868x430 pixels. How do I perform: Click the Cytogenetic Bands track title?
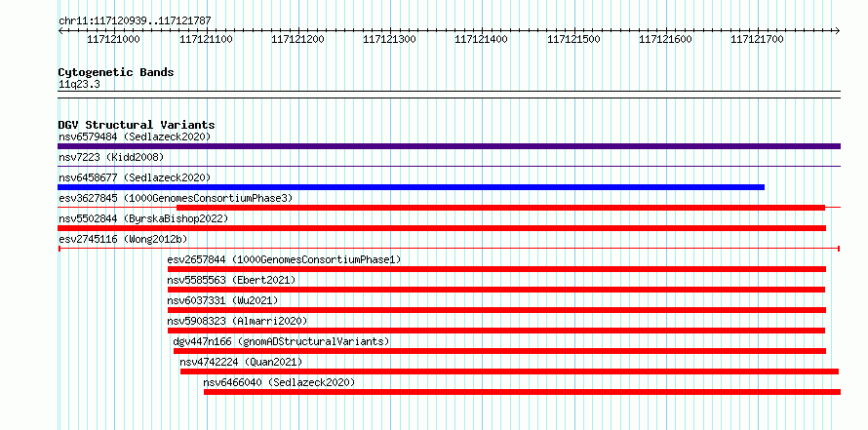(116, 72)
